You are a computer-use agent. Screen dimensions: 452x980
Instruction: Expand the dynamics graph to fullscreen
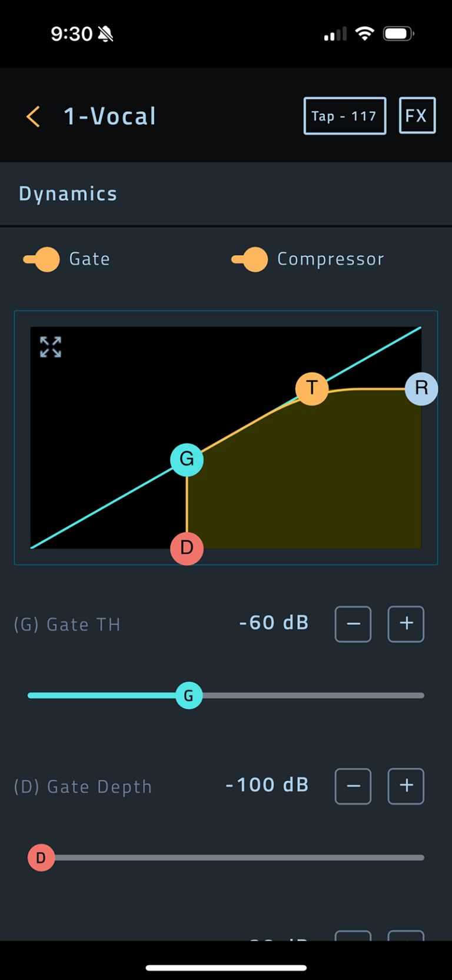point(51,347)
